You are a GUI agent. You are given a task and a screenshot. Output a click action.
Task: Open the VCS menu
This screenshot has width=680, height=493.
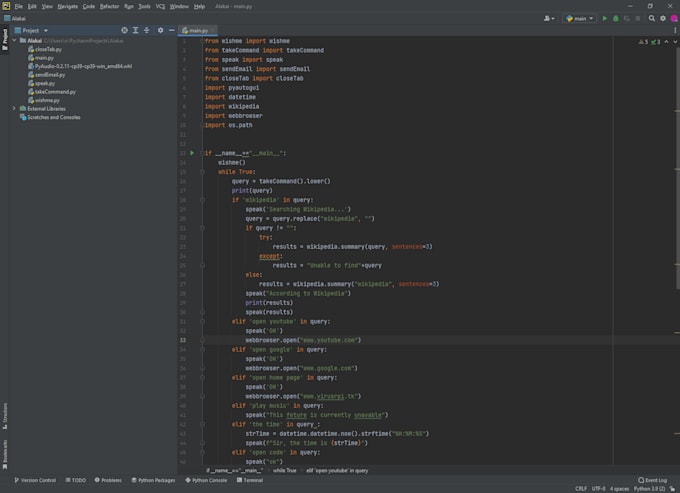click(160, 7)
